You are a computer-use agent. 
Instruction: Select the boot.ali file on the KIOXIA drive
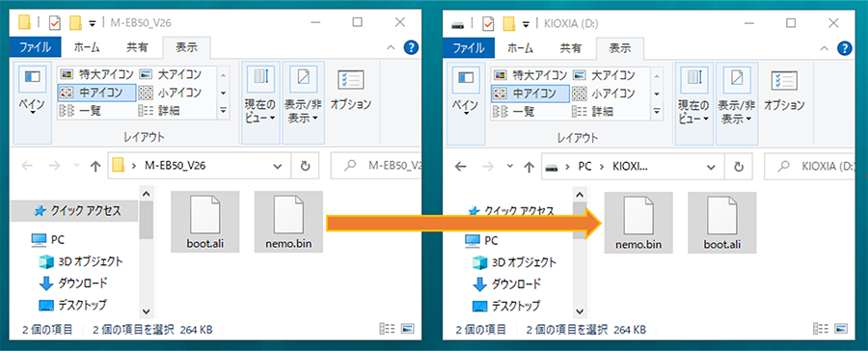pyautogui.click(x=721, y=222)
